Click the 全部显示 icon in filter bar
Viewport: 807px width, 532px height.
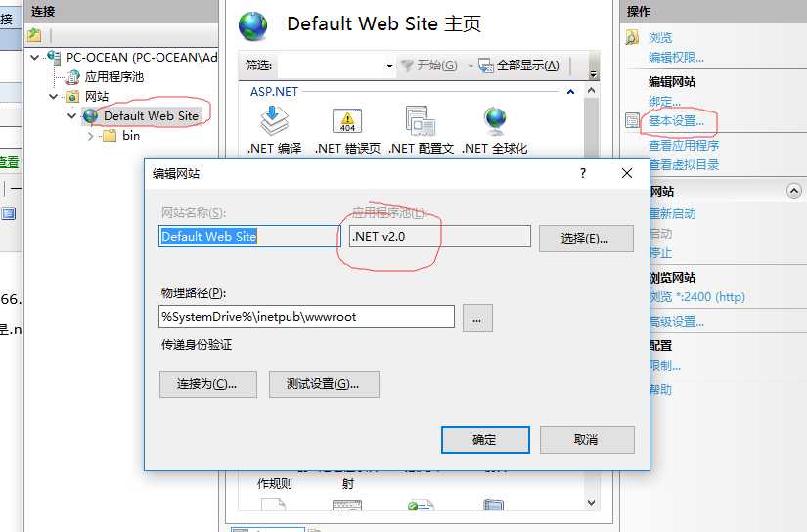pos(486,66)
